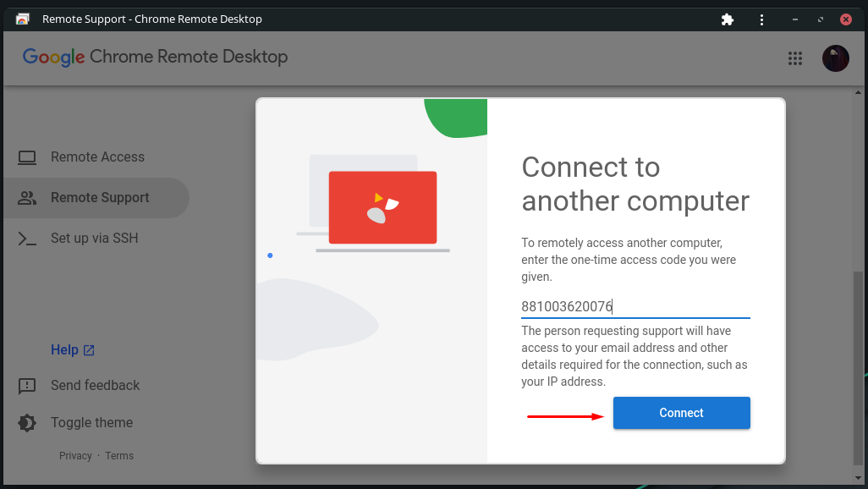Focus the access code input field
This screenshot has height=489, width=868.
point(635,306)
